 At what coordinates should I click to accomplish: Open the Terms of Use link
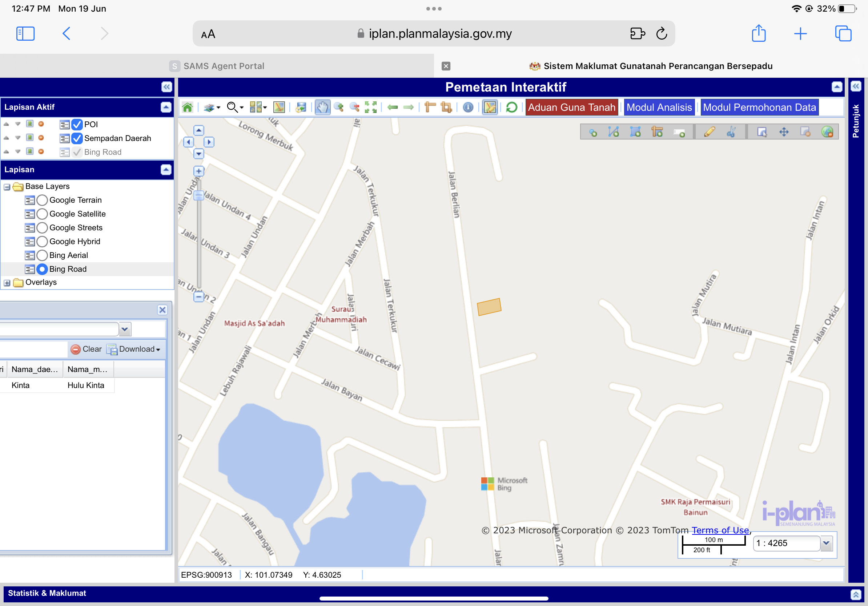(720, 530)
